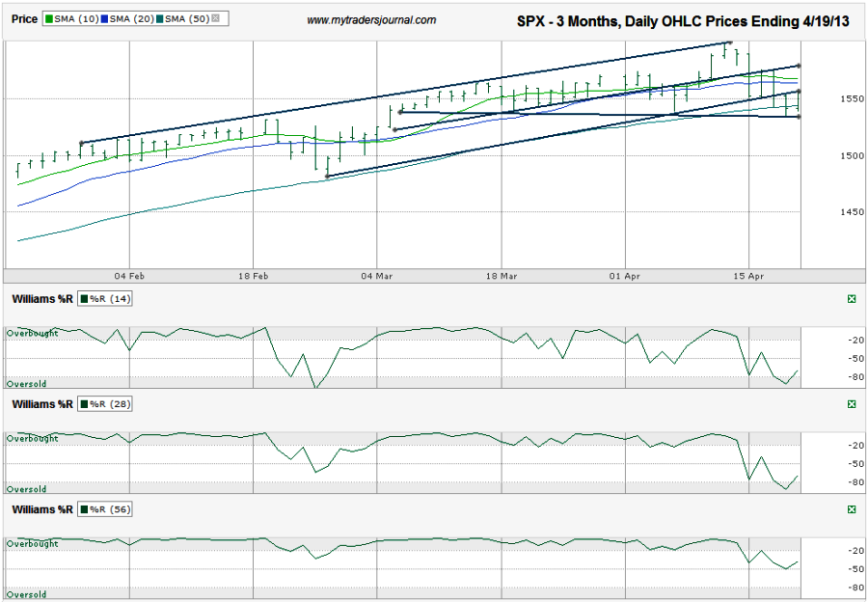Click the teal SMA (50) color swatch

pos(160,19)
